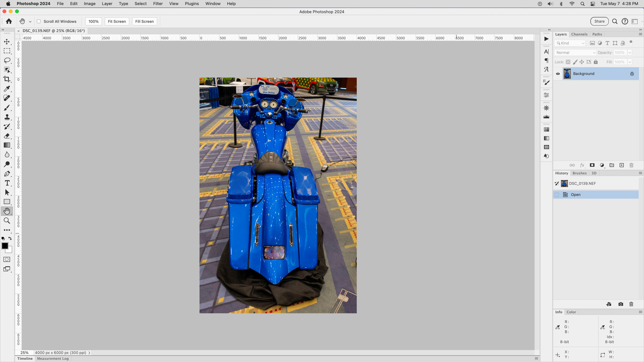Viewport: 644px width, 362px height.
Task: Click the Share button
Action: click(599, 22)
